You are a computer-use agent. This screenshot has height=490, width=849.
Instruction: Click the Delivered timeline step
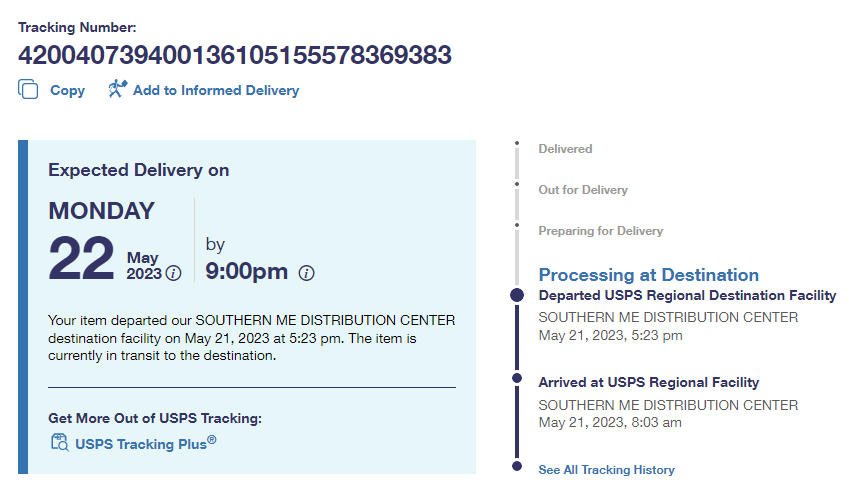565,149
